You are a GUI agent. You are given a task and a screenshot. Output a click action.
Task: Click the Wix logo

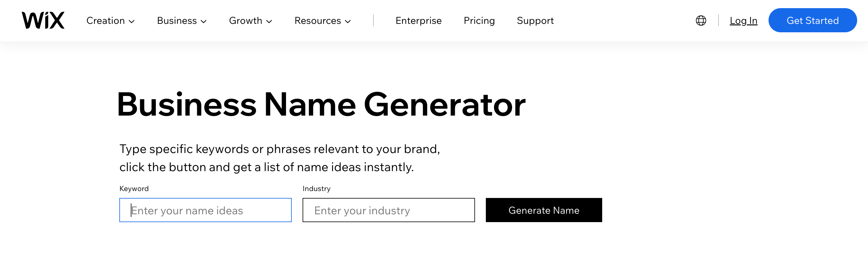pyautogui.click(x=43, y=20)
